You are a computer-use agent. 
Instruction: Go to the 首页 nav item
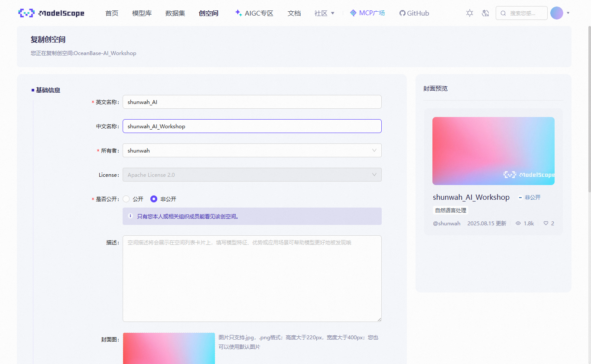pyautogui.click(x=112, y=13)
